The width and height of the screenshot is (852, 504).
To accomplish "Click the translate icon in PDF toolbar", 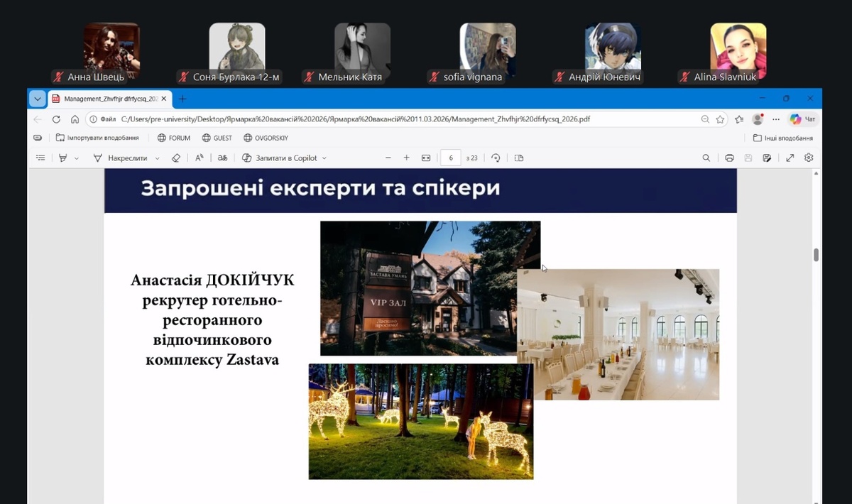I will click(222, 158).
